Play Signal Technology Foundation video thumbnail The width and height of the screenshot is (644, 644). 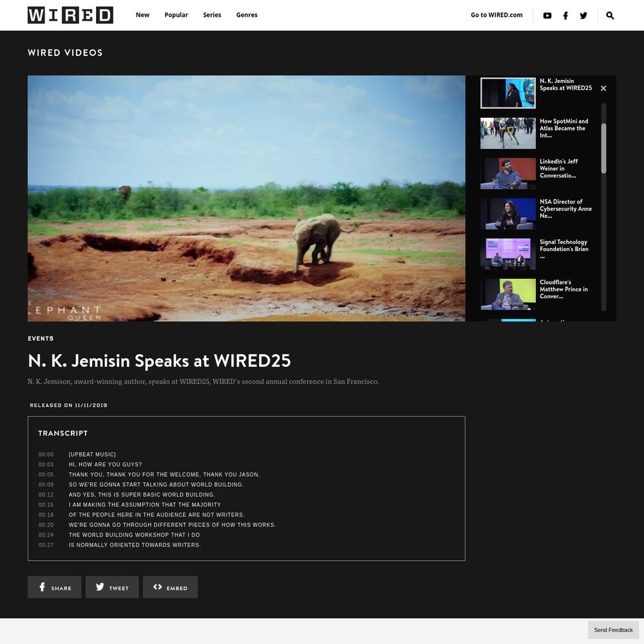point(508,254)
